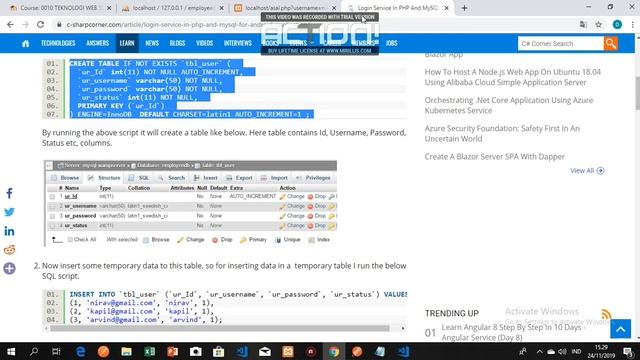This screenshot has height=360, width=640.
Task: Share article on Facebook
Action: [x=9, y=193]
